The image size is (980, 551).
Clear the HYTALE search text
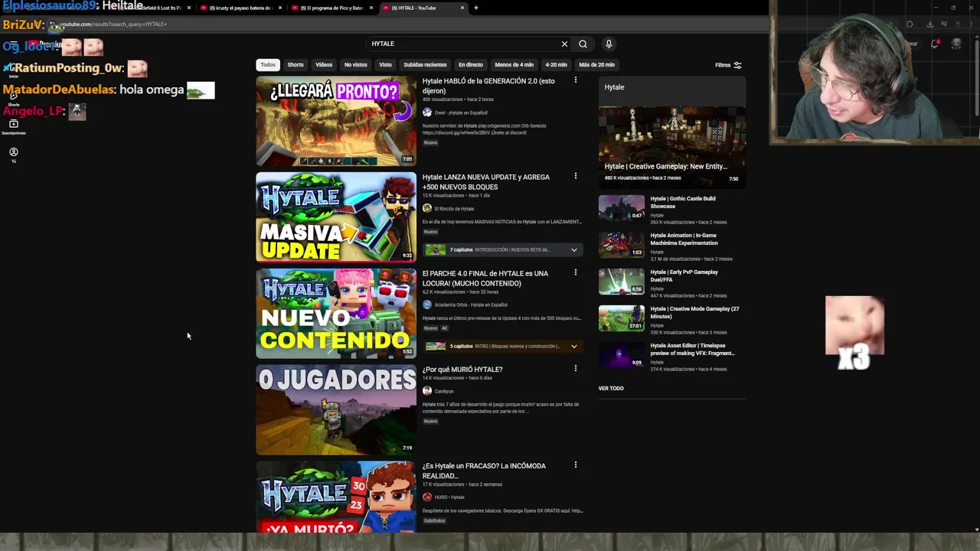tap(564, 44)
